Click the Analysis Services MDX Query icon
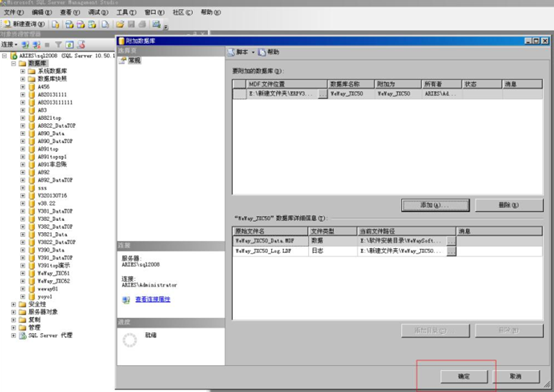The image size is (554, 392). pyautogui.click(x=69, y=24)
